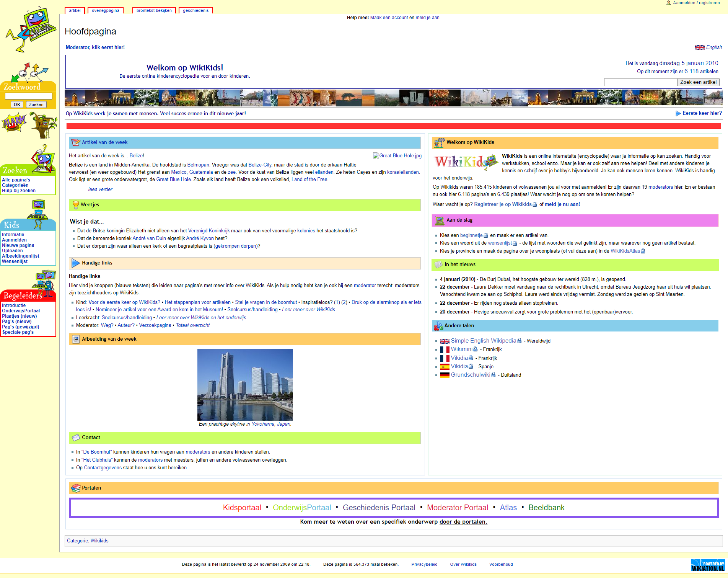Open the overlegpagina tab

click(x=106, y=10)
